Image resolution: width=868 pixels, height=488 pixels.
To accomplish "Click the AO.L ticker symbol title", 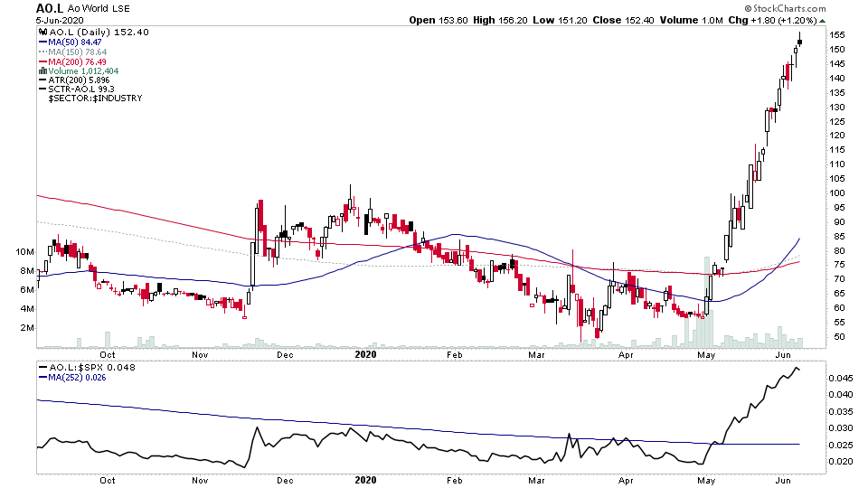I will 50,8.
